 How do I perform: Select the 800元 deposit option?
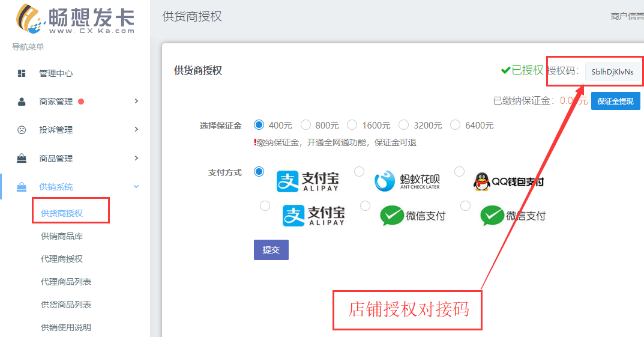click(305, 124)
